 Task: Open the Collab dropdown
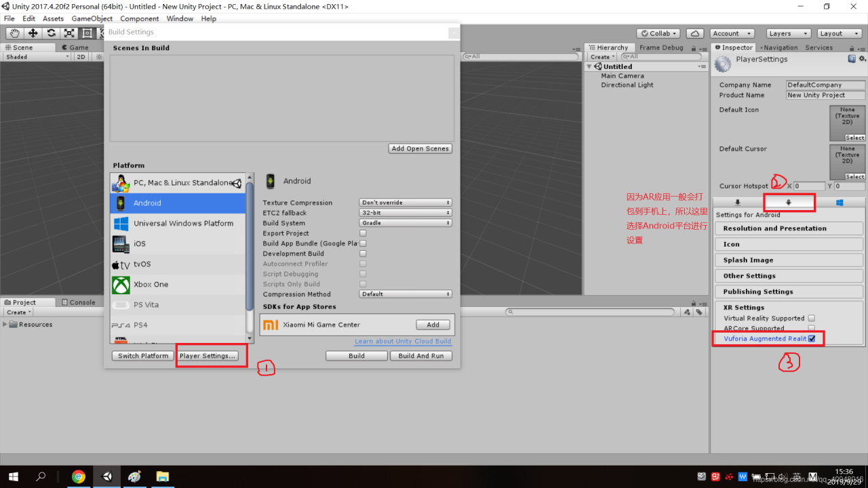pyautogui.click(x=658, y=33)
